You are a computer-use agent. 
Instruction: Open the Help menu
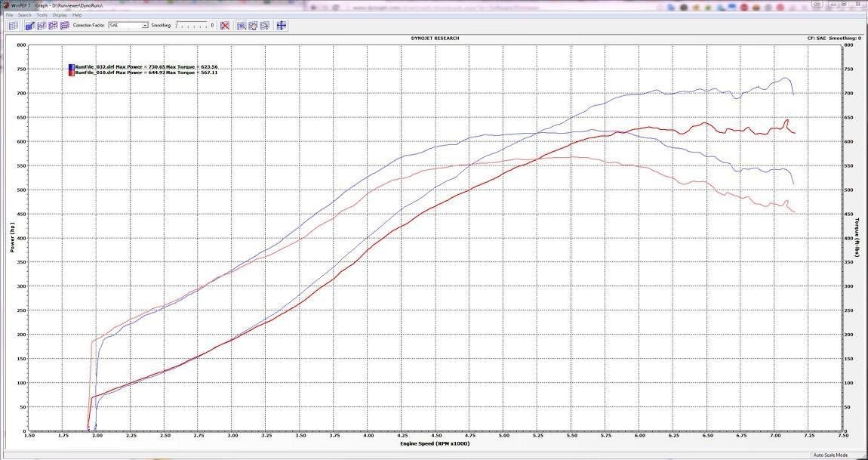click(77, 15)
